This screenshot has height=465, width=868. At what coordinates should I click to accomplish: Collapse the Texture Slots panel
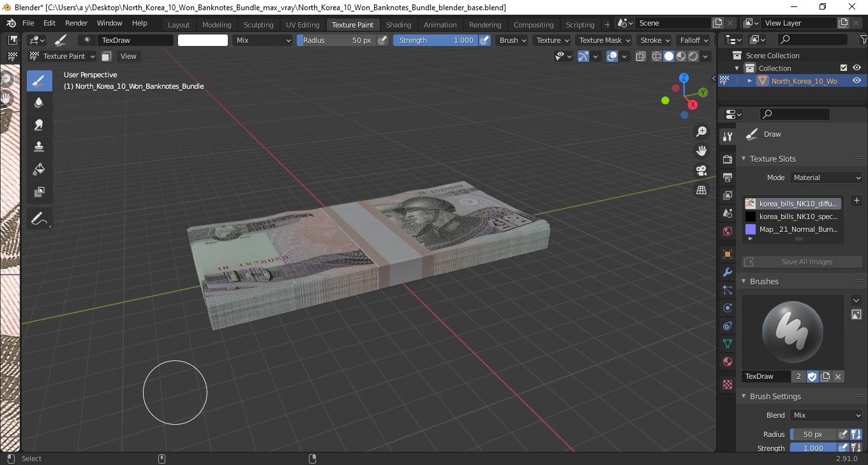(x=744, y=158)
